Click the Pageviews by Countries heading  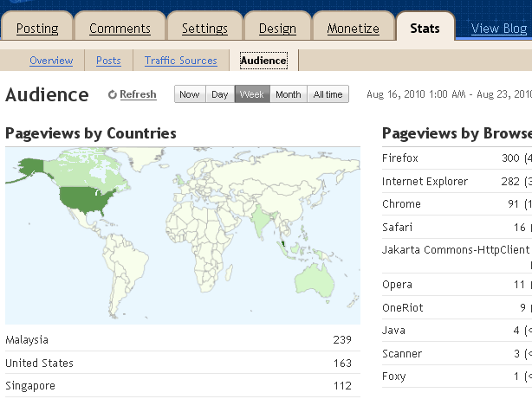(91, 133)
